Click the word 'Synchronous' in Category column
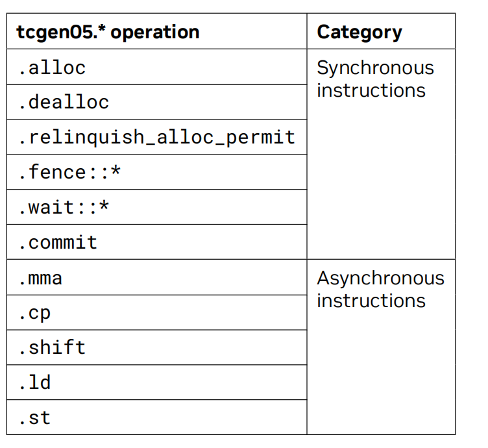This screenshot has height=448, width=488. point(375,68)
